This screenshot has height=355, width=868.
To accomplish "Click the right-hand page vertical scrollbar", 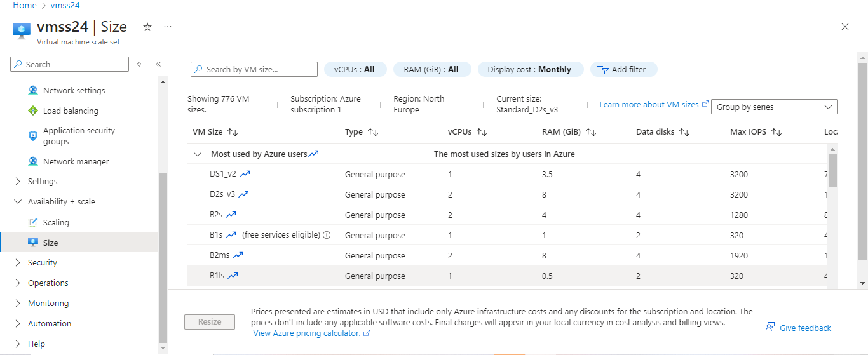I will point(862,159).
